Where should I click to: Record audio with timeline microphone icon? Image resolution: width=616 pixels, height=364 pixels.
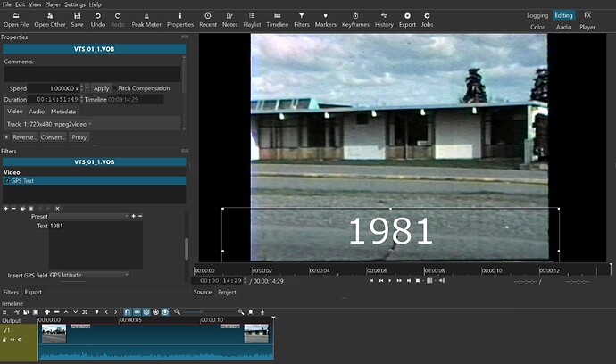[x=262, y=311]
